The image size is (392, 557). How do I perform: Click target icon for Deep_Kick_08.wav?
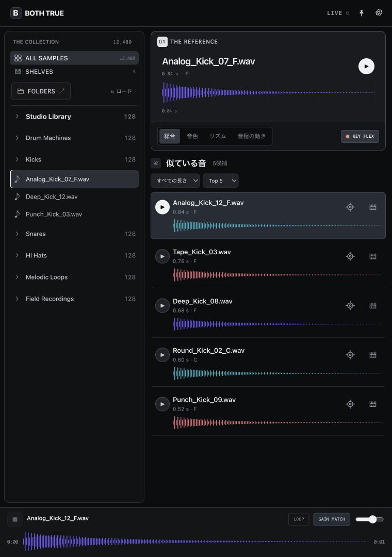350,305
